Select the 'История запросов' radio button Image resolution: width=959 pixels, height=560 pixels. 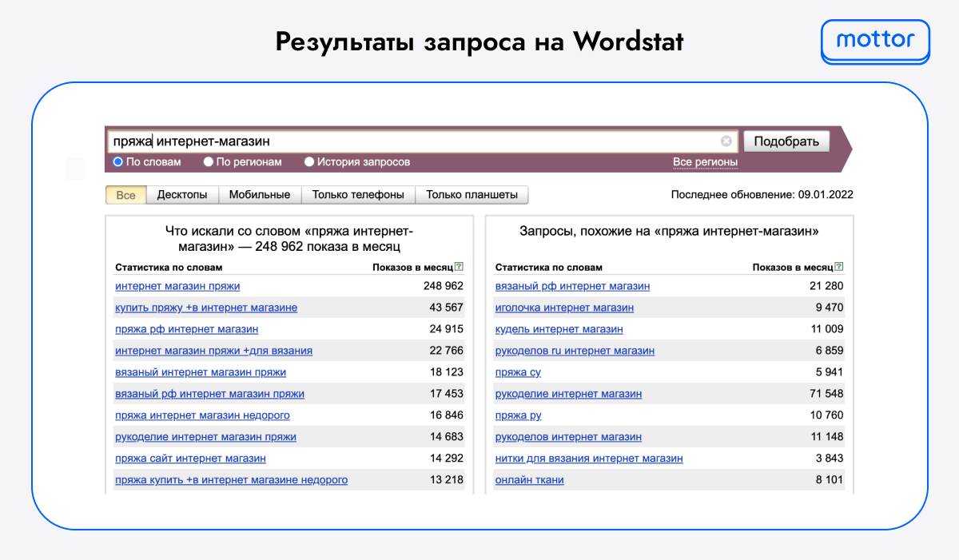pyautogui.click(x=309, y=162)
